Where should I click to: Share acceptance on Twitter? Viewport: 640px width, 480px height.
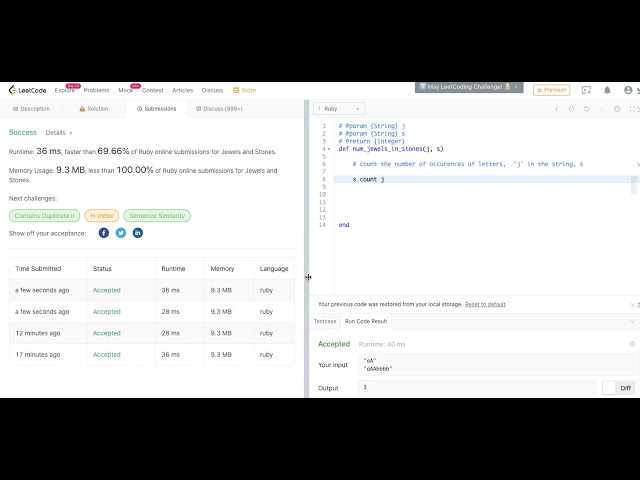coord(121,233)
